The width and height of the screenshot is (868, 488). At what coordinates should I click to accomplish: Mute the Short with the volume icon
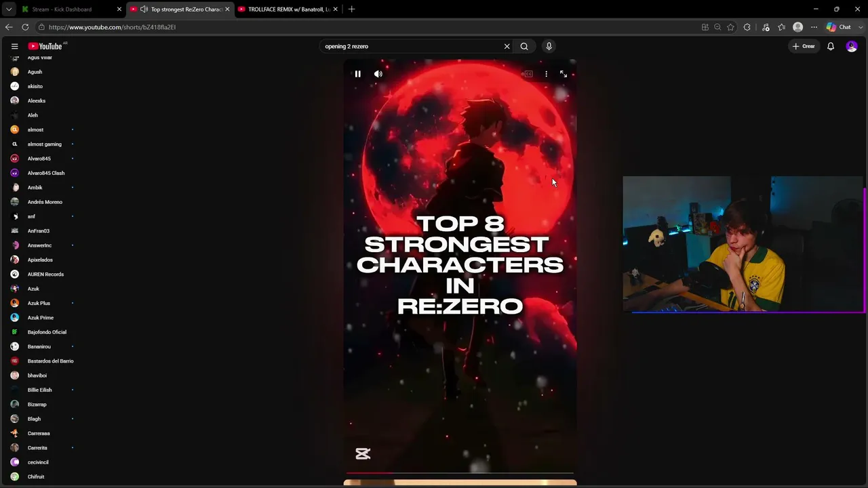coord(378,74)
